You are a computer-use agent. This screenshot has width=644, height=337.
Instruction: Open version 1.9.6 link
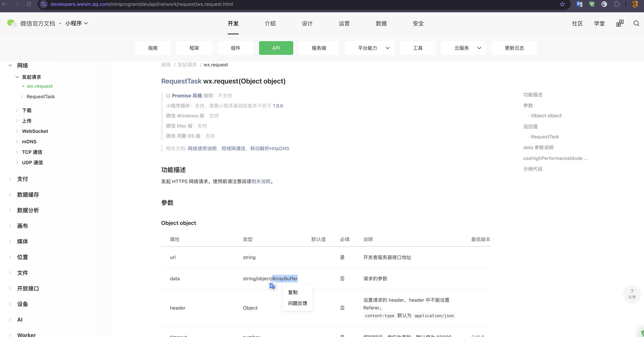(x=278, y=106)
